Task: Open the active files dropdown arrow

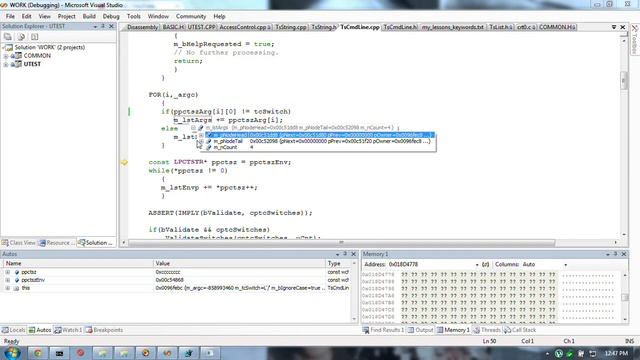Action: (x=614, y=27)
